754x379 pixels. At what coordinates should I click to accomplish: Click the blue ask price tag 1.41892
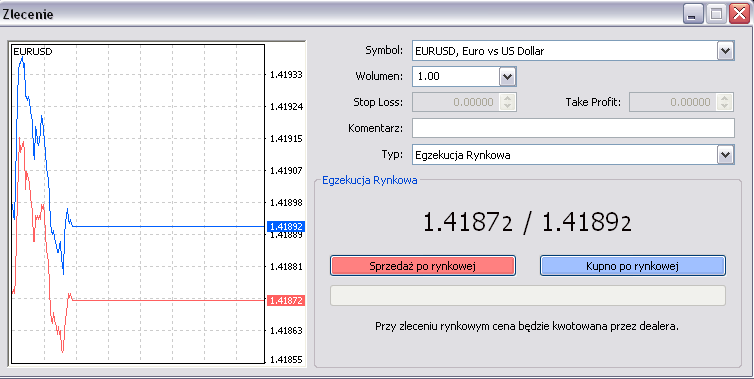tap(286, 226)
